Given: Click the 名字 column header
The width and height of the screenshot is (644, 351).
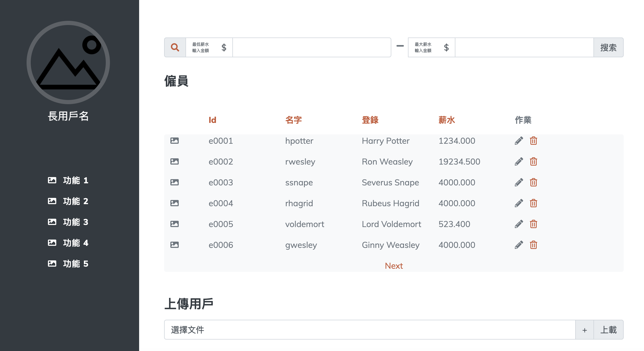Looking at the screenshot, I should coord(293,120).
